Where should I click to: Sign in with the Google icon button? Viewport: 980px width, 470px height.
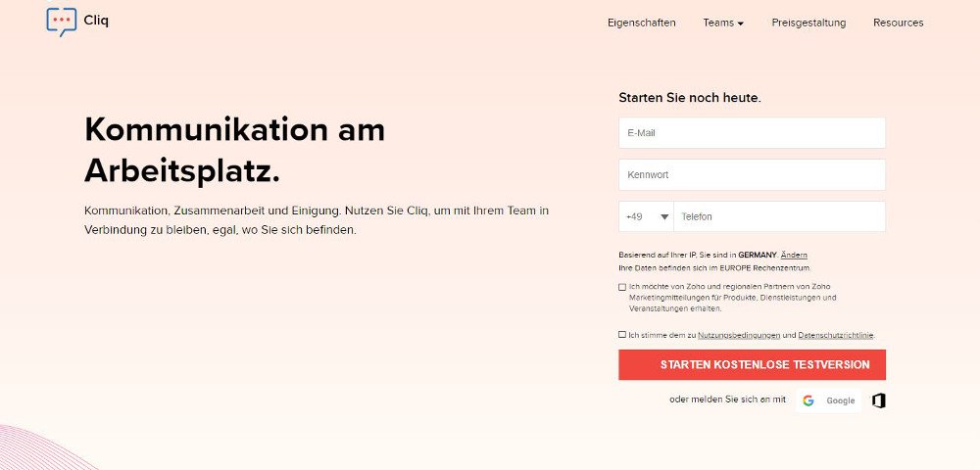828,400
